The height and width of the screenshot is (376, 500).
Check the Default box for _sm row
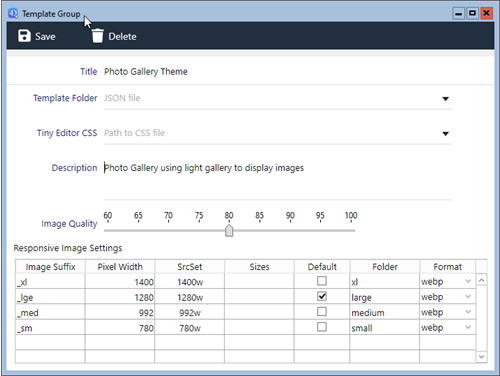pos(322,327)
